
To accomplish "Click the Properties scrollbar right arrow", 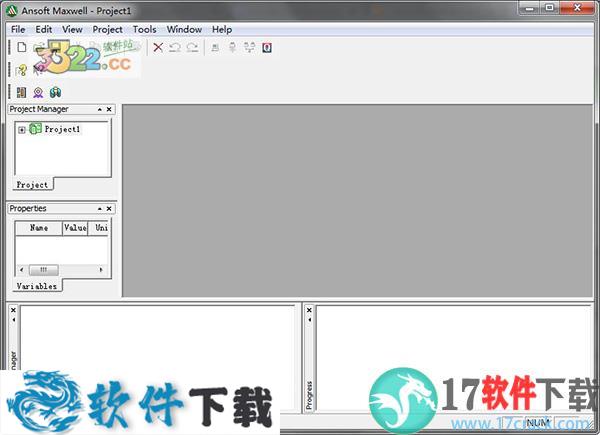I will click(101, 270).
